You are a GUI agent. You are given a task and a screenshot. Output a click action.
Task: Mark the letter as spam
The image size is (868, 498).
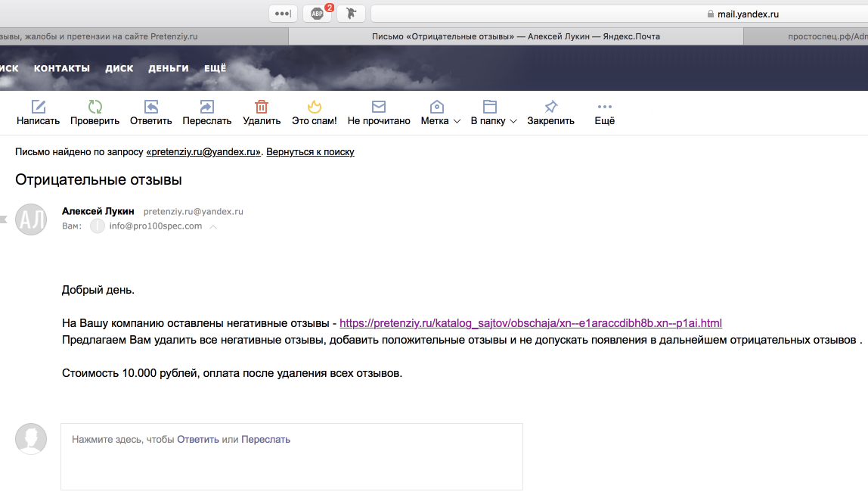coord(314,107)
